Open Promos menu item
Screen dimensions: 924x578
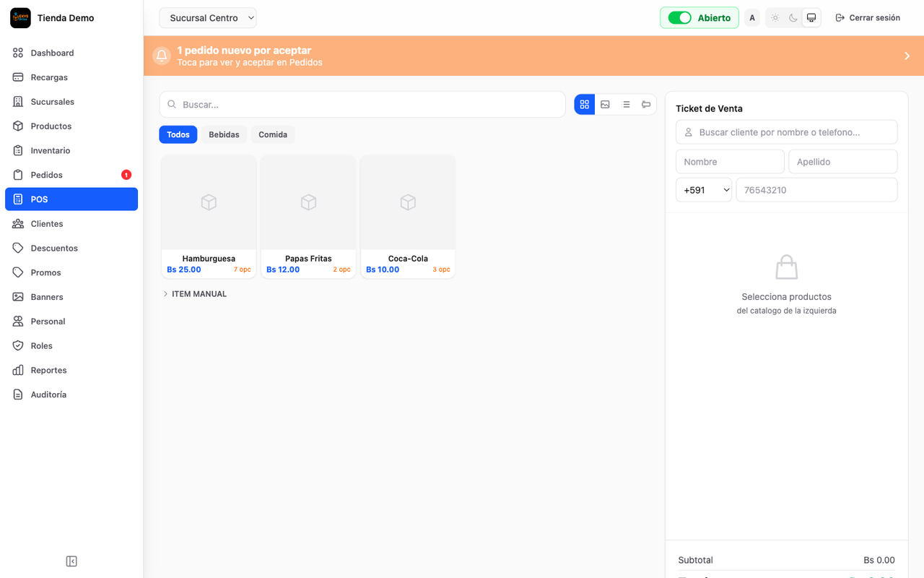(71, 272)
